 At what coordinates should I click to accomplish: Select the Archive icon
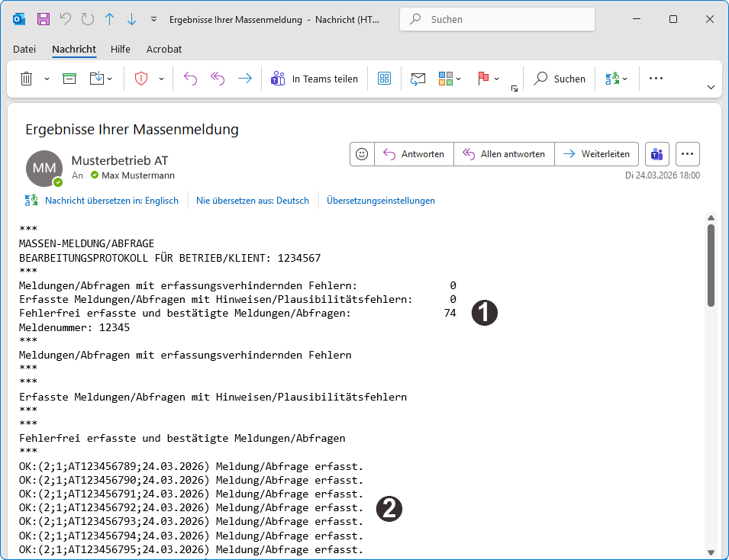coord(69,78)
